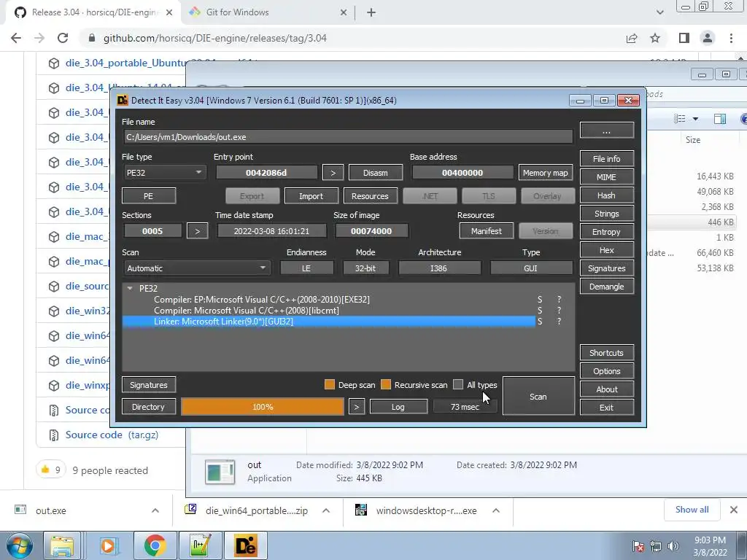The image size is (747, 560).
Task: Reload the GitHub releases page
Action: coord(63,38)
